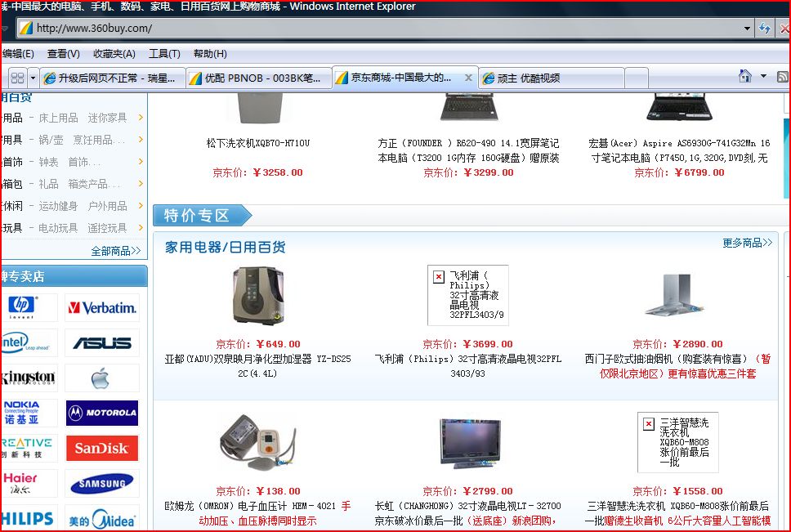
Task: Open the 欧姆龙 OMRON 电子血压计 title
Action: [x=257, y=513]
